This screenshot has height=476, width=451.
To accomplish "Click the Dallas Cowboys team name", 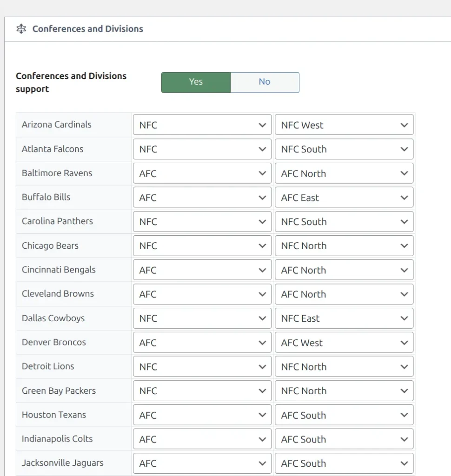I will click(x=53, y=318).
